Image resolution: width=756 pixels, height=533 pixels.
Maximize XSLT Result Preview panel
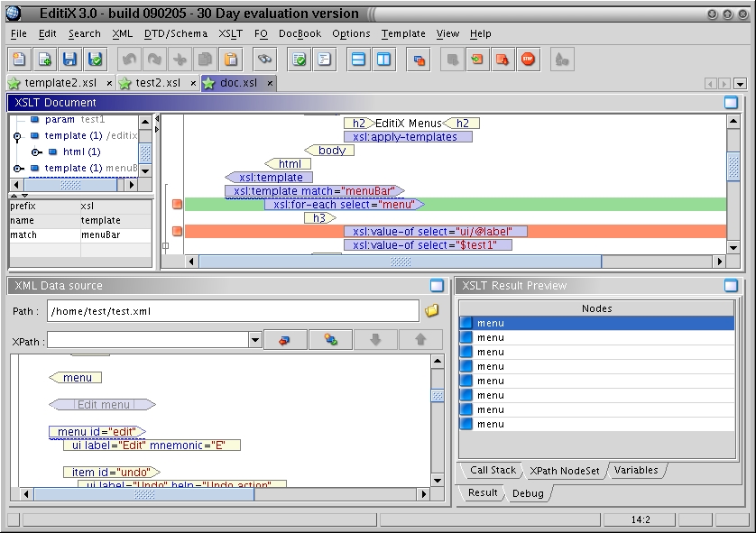731,285
